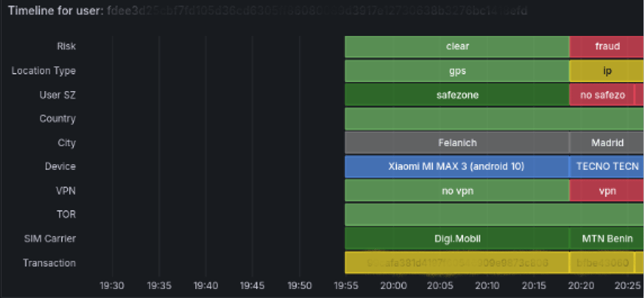
Task: Click the 'safezone' User SZ bar
Action: pos(457,95)
